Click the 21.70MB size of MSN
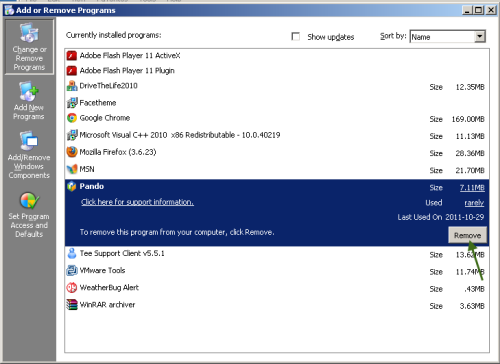Image resolution: width=500 pixels, height=364 pixels. [470, 171]
